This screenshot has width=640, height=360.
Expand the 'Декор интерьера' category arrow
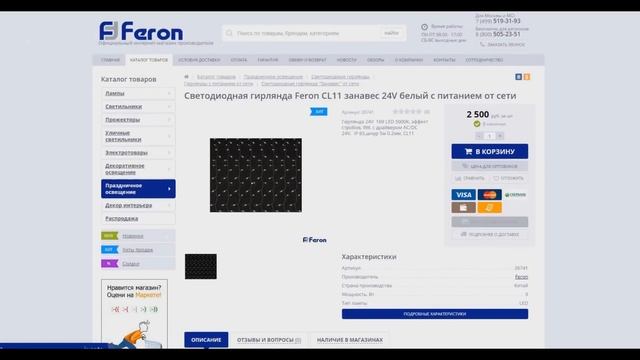coord(169,205)
